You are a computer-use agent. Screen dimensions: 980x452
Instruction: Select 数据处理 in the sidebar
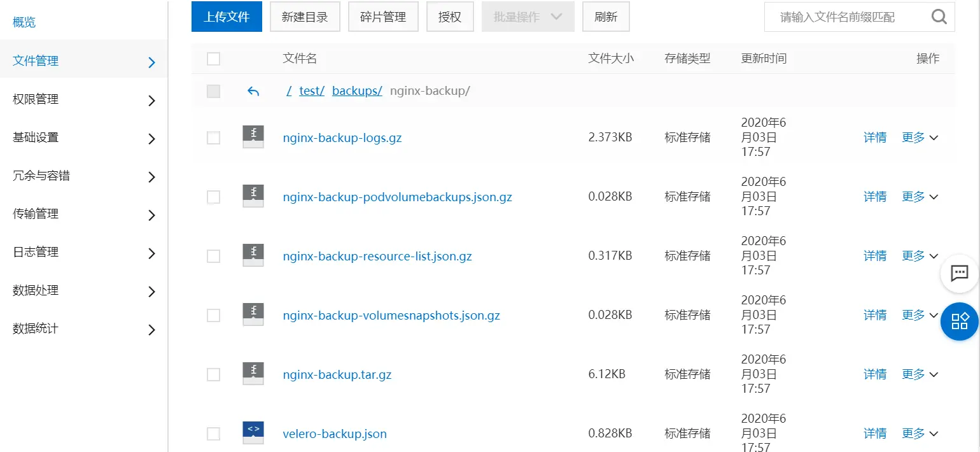36,290
